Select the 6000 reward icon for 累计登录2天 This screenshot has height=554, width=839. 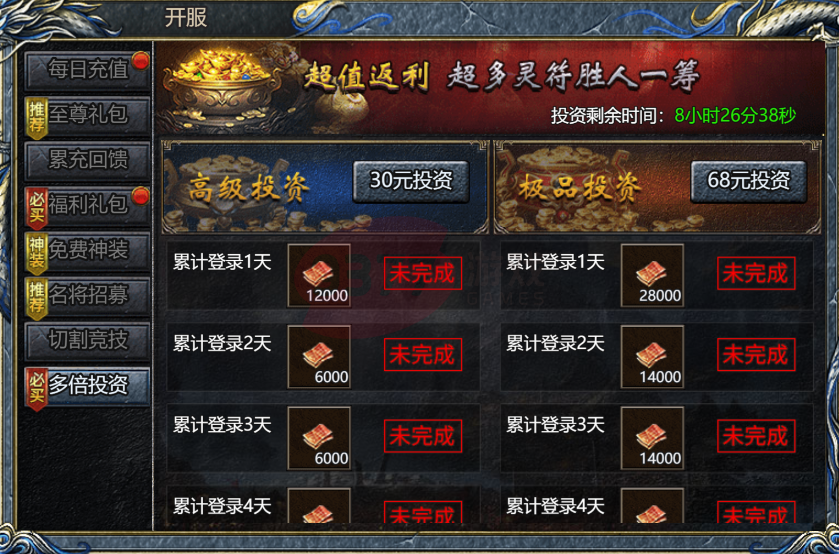(x=319, y=357)
